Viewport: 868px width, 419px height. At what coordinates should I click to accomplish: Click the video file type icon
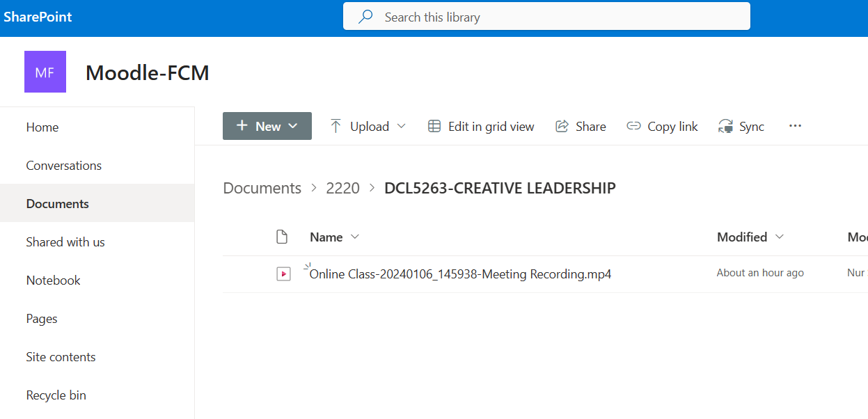point(283,274)
